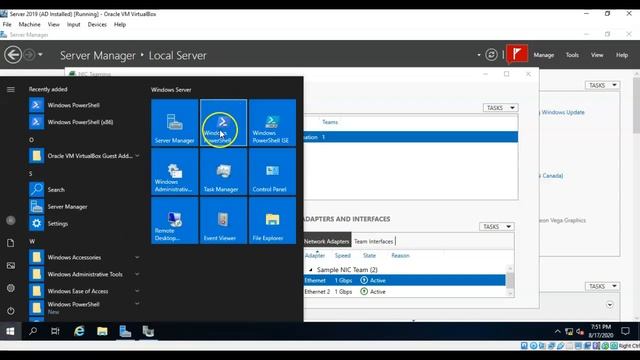Open the Server Manager tile
This screenshot has width=640, height=360.
(175, 122)
